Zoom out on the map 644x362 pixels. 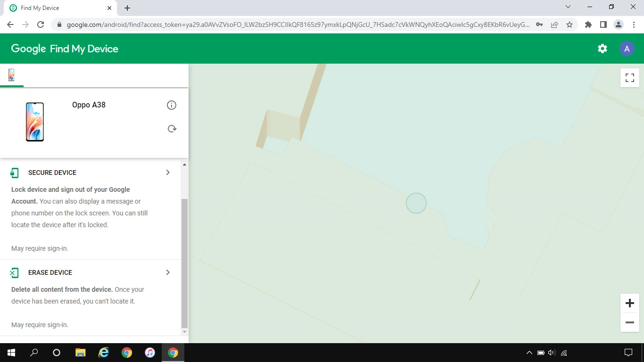pyautogui.click(x=629, y=322)
